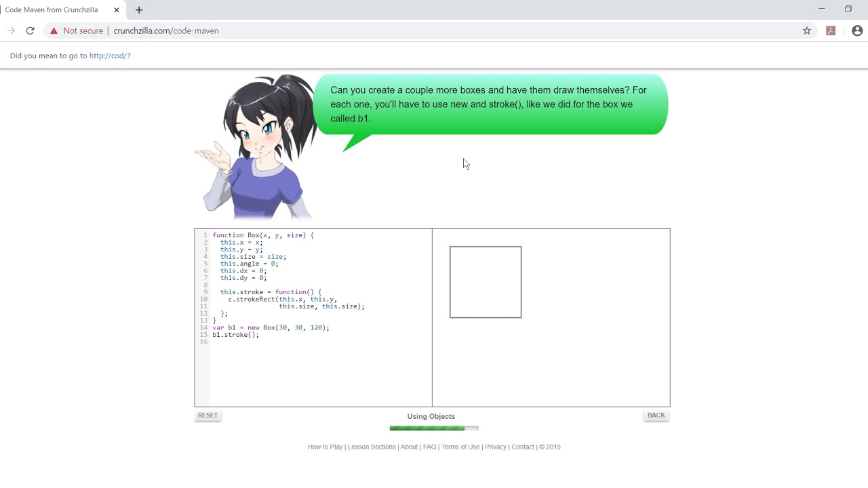868x488 pixels.
Task: Click code line 'this.y = y;'
Action: point(241,249)
